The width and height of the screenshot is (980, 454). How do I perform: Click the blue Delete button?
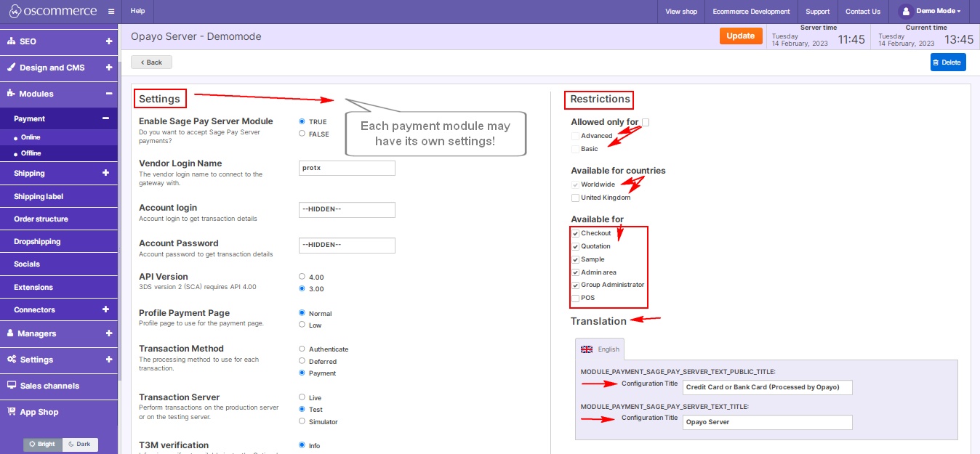pyautogui.click(x=947, y=62)
